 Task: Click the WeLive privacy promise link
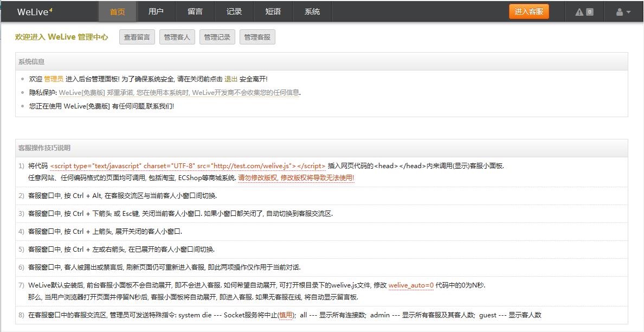tap(179, 92)
